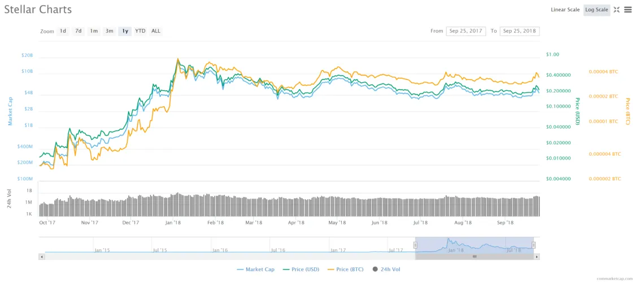
Task: Click the navigator scroll right arrow
Action: tap(537, 257)
